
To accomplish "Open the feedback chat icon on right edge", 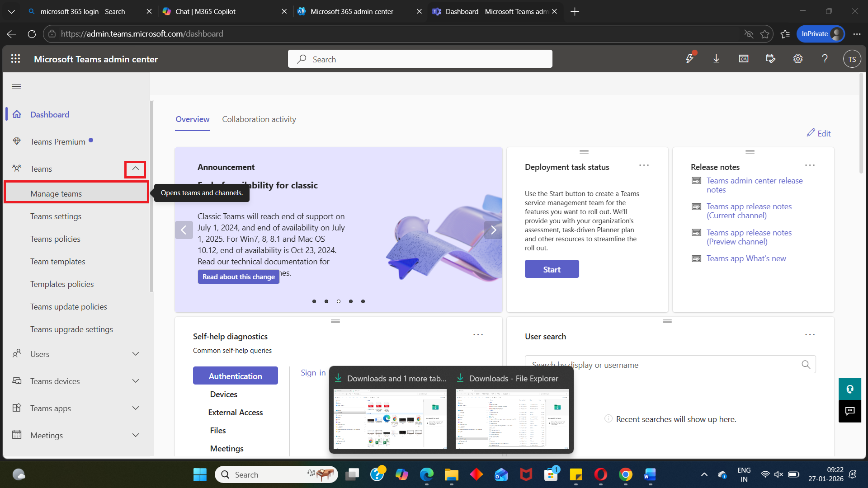I will [x=849, y=411].
